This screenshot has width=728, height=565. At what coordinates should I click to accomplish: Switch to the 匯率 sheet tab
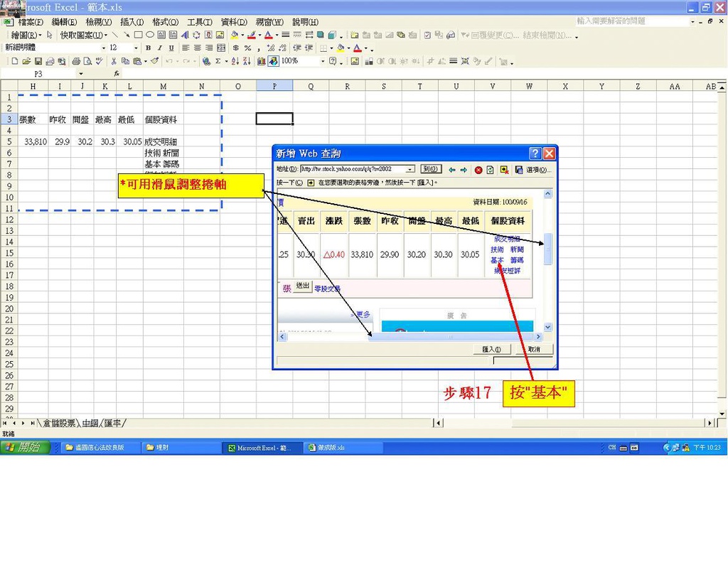tap(112, 423)
